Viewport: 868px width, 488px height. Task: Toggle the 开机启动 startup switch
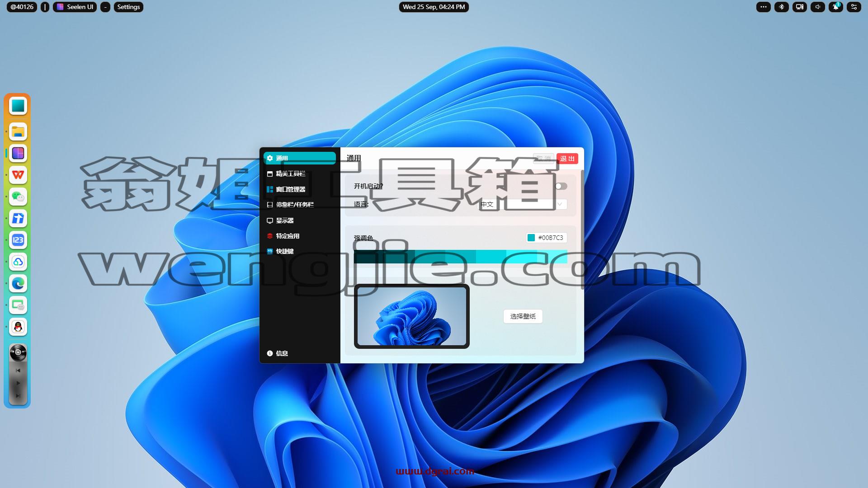561,186
